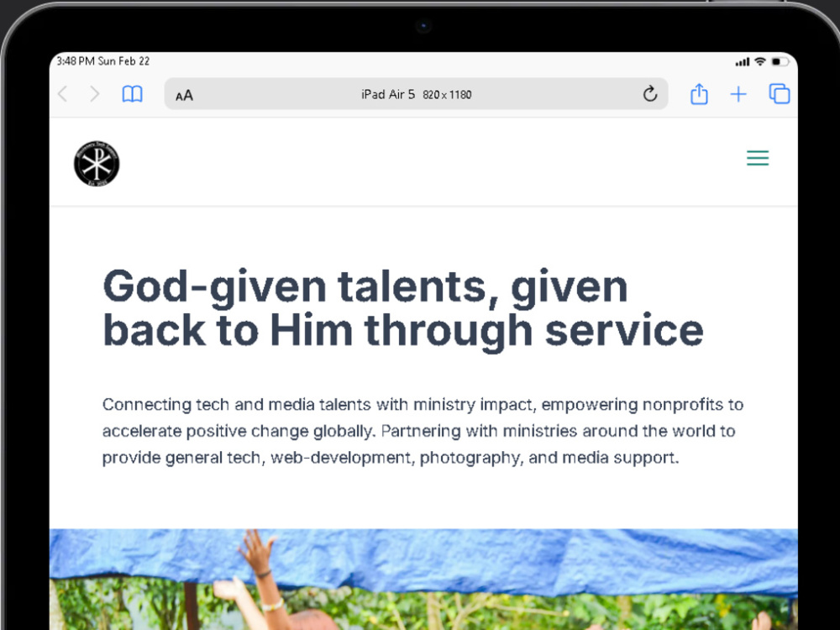This screenshot has height=630, width=840.
Task: Tap the AA reader text-size button
Action: point(184,96)
